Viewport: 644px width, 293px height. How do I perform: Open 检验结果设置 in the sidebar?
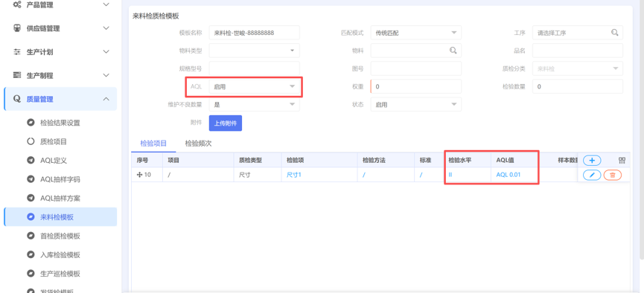click(x=60, y=123)
